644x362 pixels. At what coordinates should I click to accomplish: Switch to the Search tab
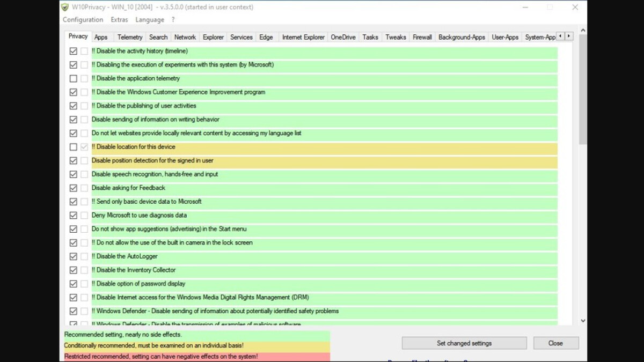tap(158, 37)
